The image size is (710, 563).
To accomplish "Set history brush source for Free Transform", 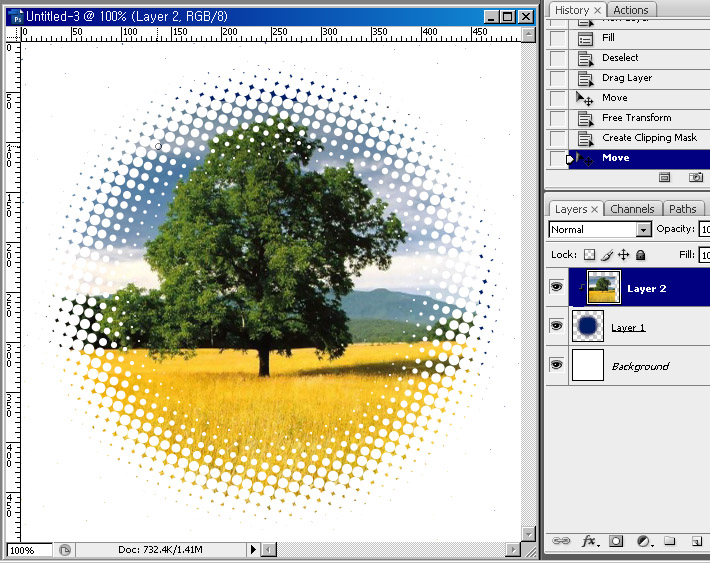I will (558, 118).
